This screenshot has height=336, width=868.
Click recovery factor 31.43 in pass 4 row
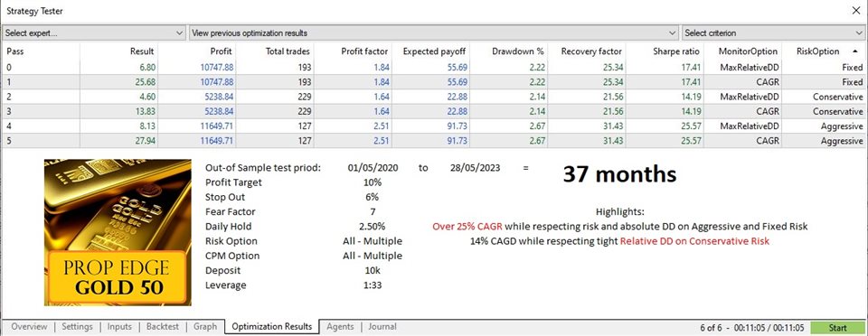(613, 126)
